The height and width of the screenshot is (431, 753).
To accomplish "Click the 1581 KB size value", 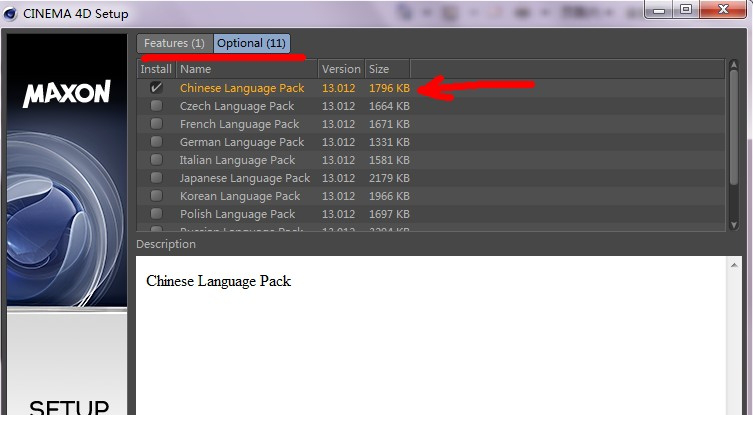I will [x=389, y=160].
